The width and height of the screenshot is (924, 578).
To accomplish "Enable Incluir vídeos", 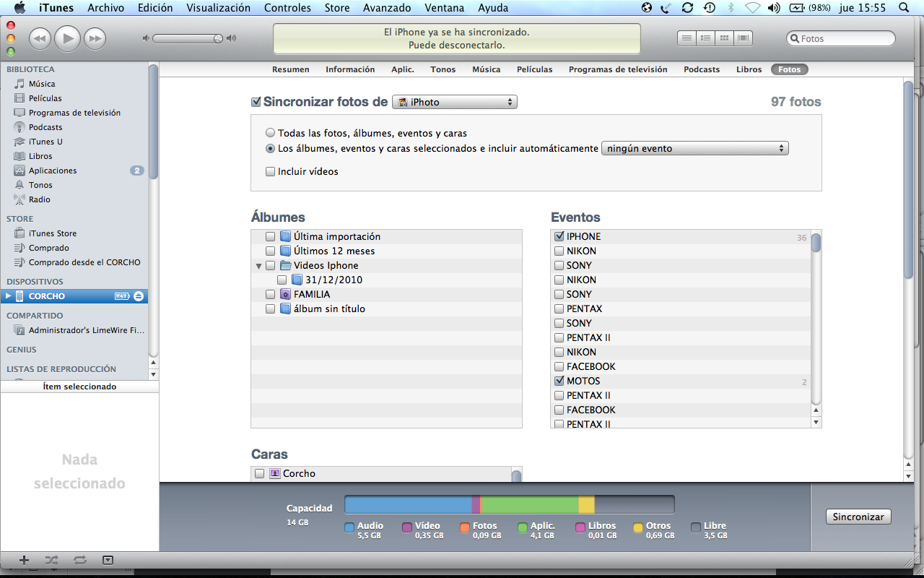I will tap(270, 172).
